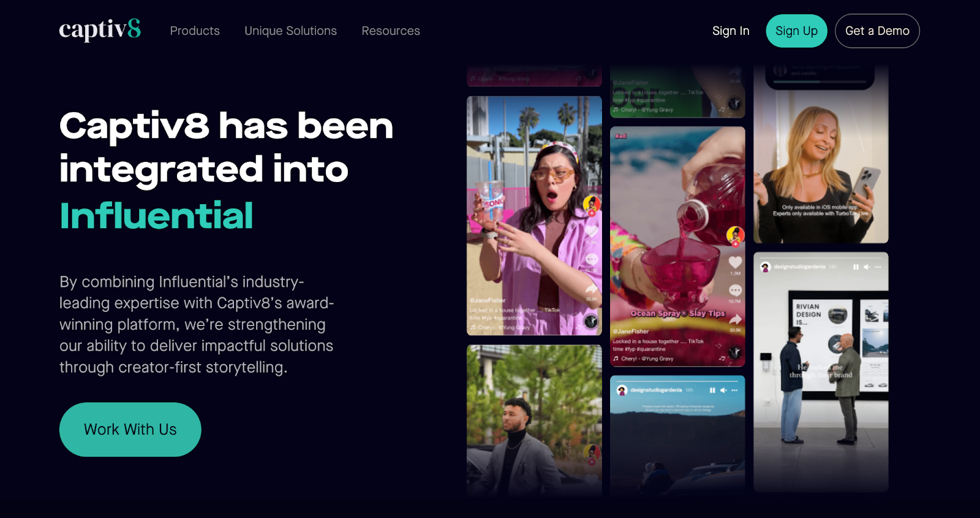Mute the Rivian Design story audio
The image size is (980, 518).
(867, 267)
